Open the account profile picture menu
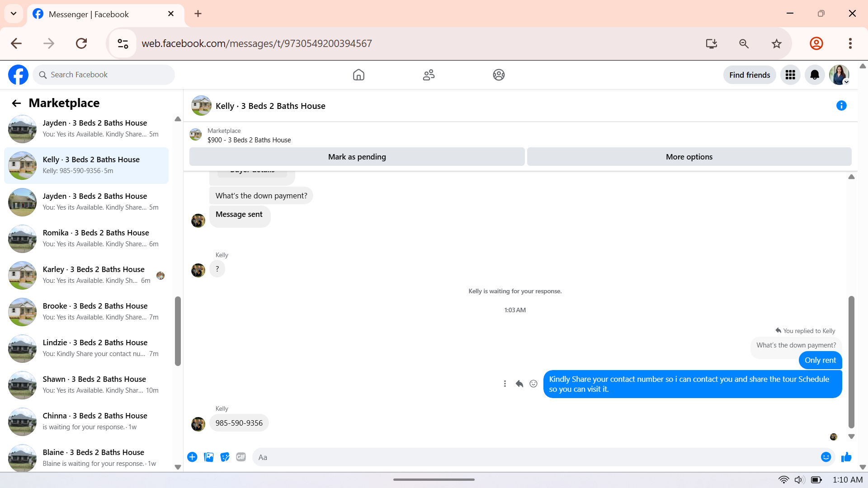The width and height of the screenshot is (868, 488). pos(839,75)
